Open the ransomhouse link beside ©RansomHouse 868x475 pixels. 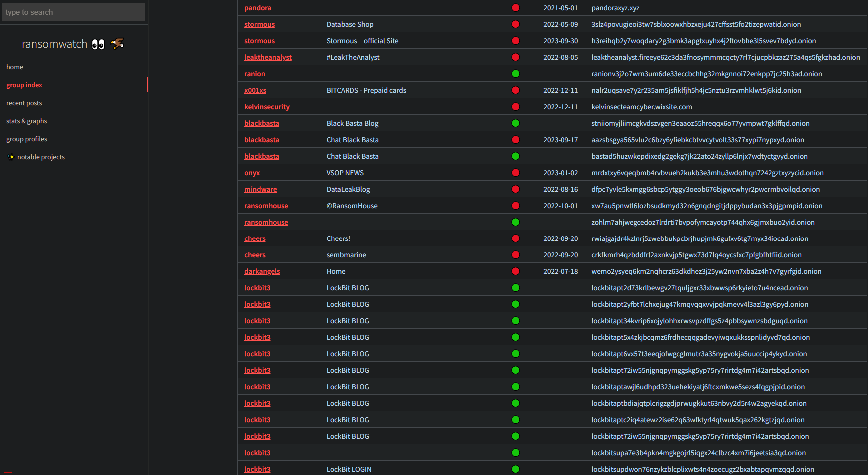coord(266,206)
